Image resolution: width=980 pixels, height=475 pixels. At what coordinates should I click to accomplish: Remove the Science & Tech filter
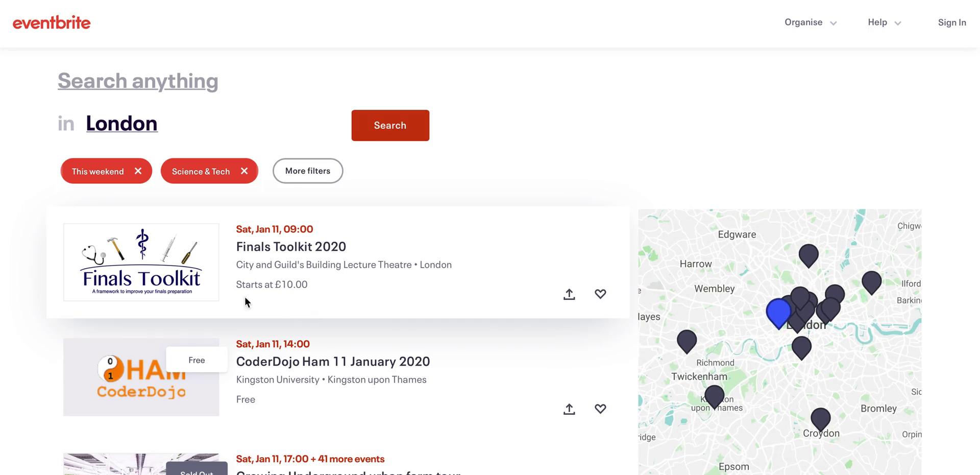point(244,171)
